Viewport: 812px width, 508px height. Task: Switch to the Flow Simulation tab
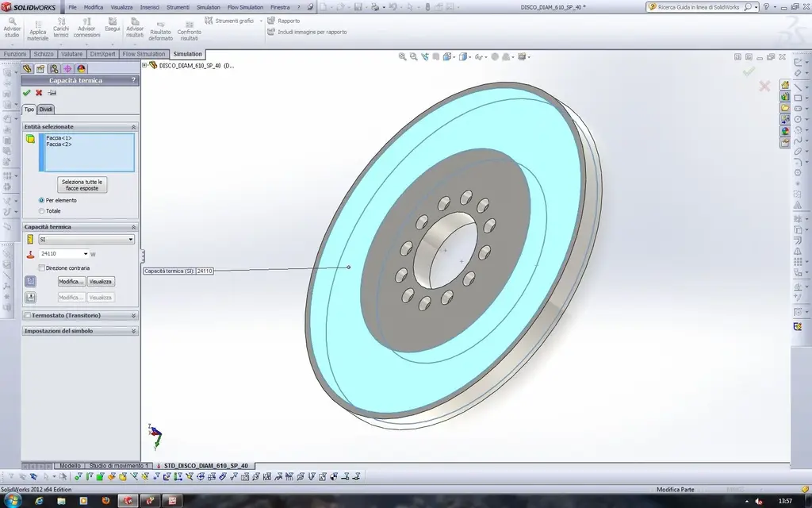click(144, 54)
